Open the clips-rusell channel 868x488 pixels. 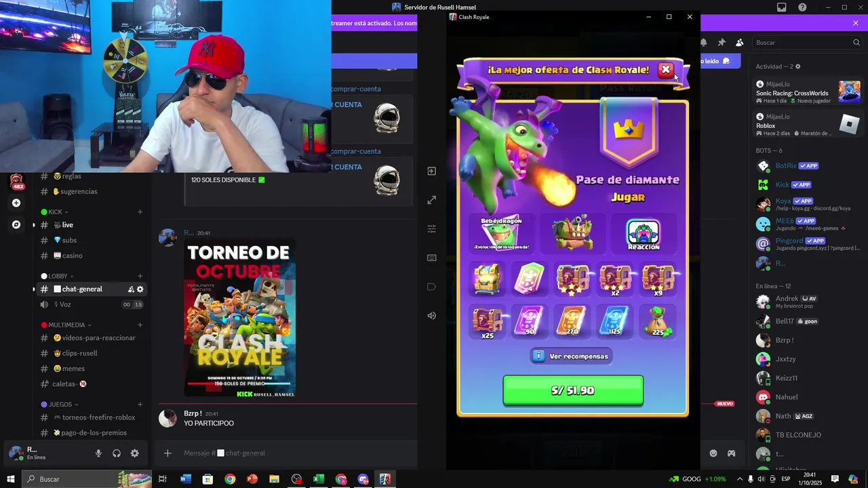click(x=91, y=354)
